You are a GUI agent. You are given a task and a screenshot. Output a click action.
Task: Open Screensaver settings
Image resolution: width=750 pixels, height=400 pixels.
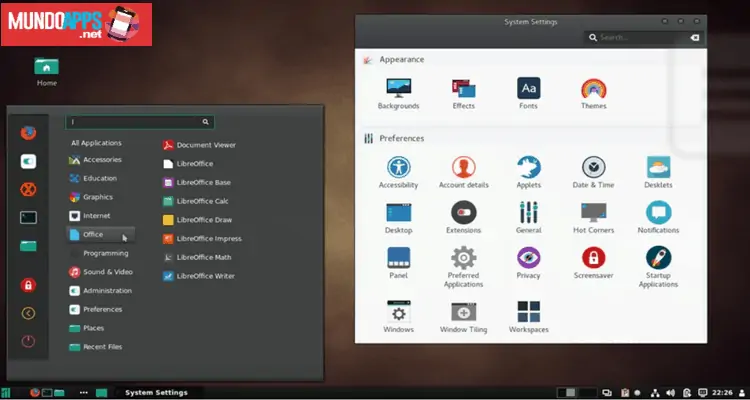pos(594,263)
